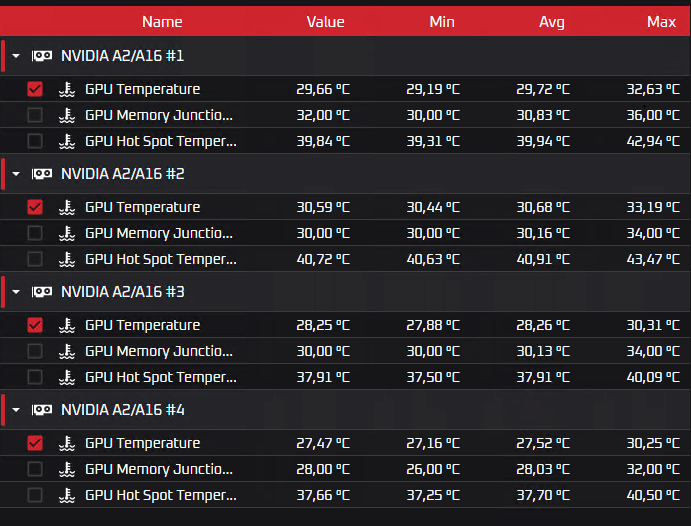Select the NVIDIA A2/A16 #3 group label
Viewport: 691px width, 526px height.
[x=123, y=292]
